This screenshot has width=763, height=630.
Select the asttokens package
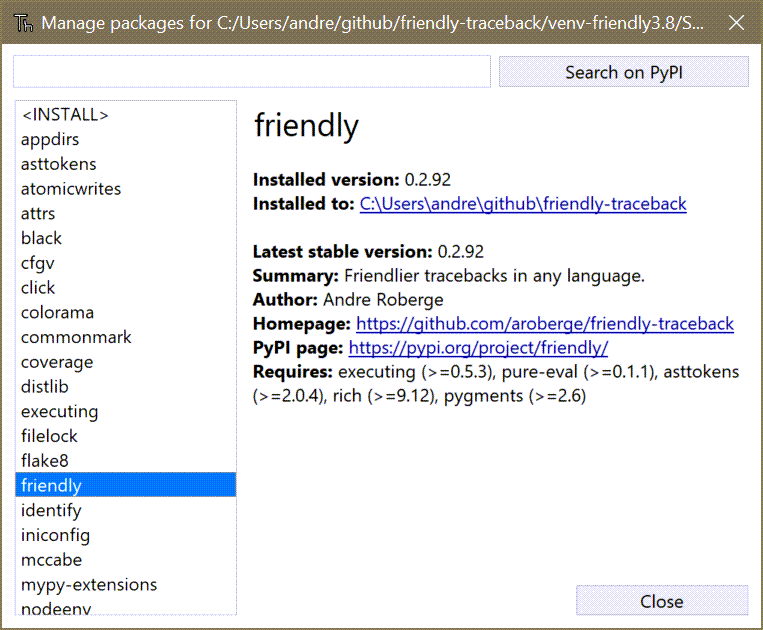pos(126,164)
